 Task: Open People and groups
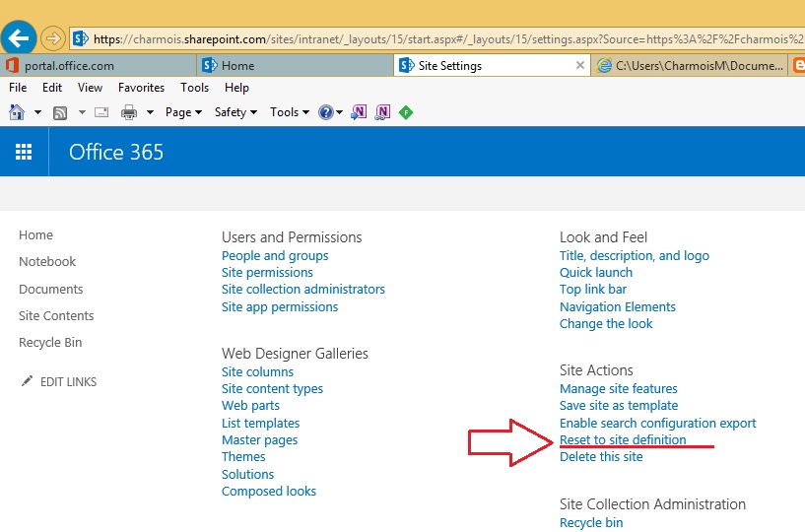pyautogui.click(x=275, y=256)
